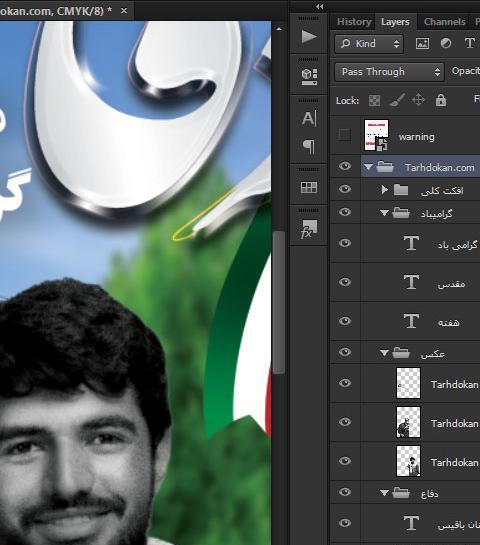Click the canvas vertical scrollbar thumb

click(278, 302)
